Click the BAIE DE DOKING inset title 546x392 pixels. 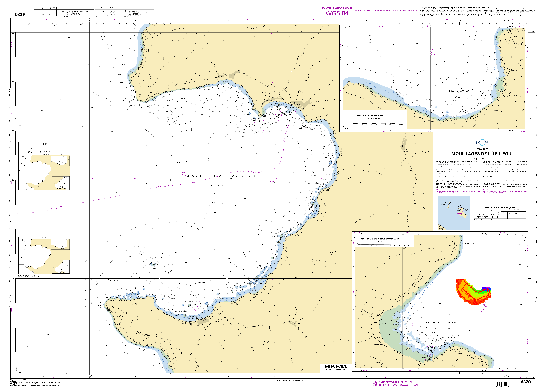coord(374,116)
